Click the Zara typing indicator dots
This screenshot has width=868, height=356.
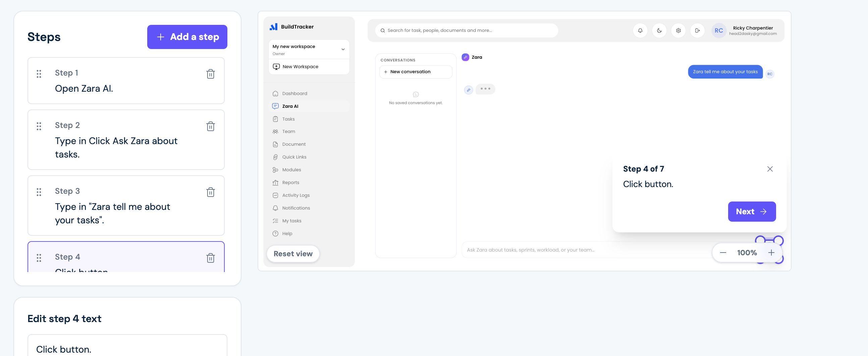pos(485,89)
